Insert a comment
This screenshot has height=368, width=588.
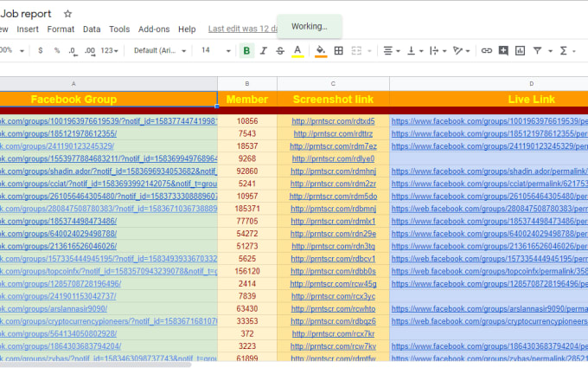pos(503,50)
